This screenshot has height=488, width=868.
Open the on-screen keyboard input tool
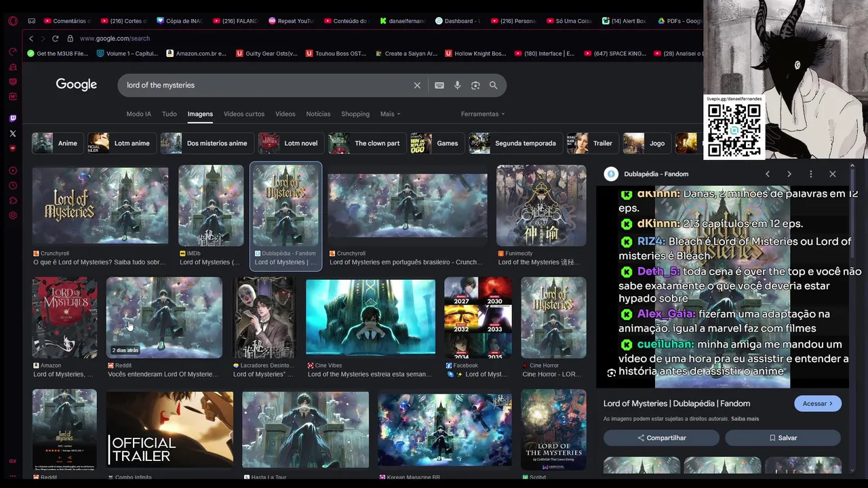[439, 85]
